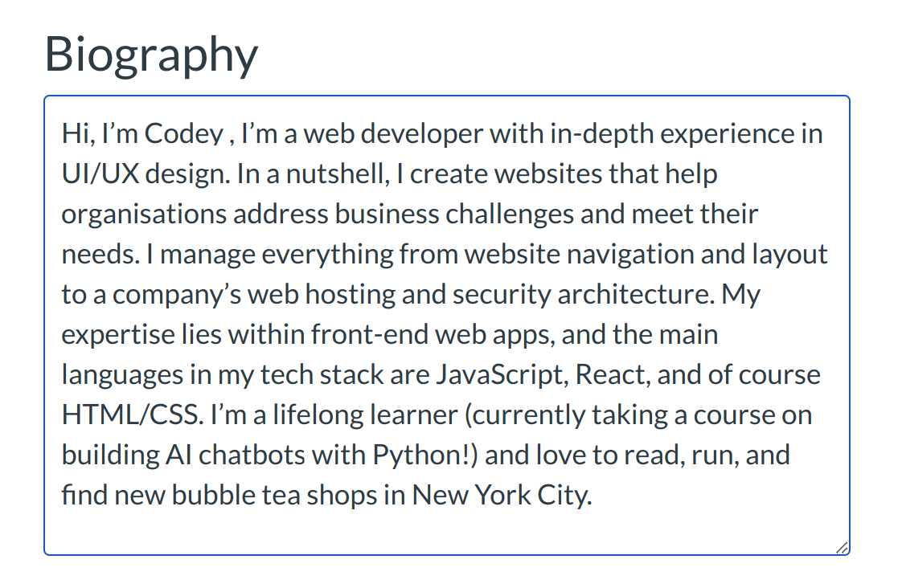Click the textarea resize handle in corner
This screenshot has height=588, width=898.
click(841, 547)
